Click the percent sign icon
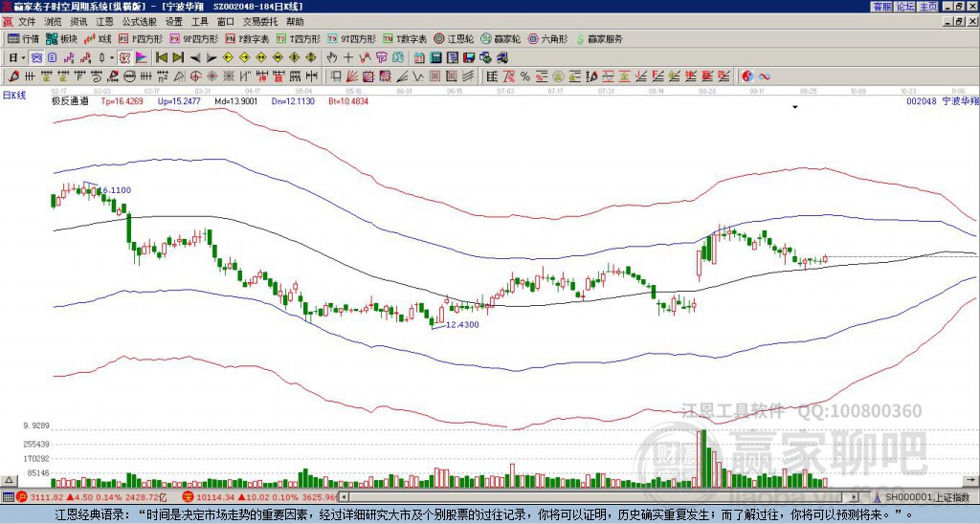The image size is (980, 524). coord(525,76)
